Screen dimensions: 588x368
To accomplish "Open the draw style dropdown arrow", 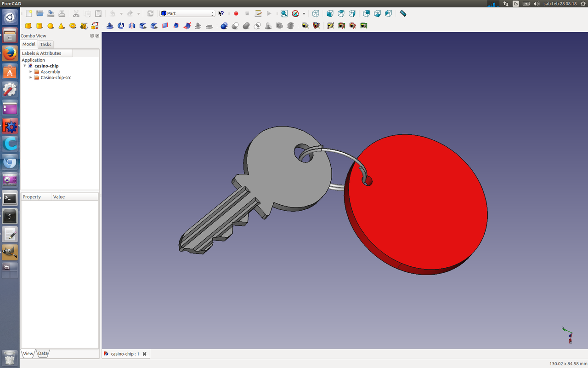I will click(x=304, y=14).
